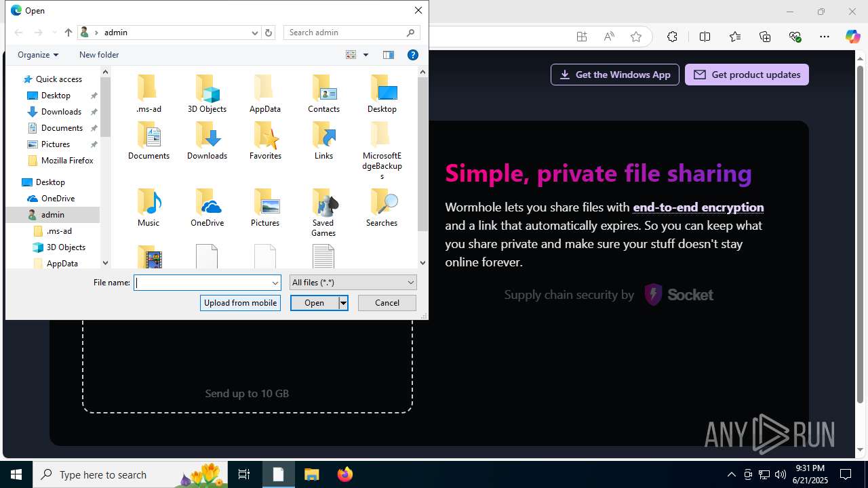Click the Open button
This screenshot has height=488, width=868.
coord(315,303)
